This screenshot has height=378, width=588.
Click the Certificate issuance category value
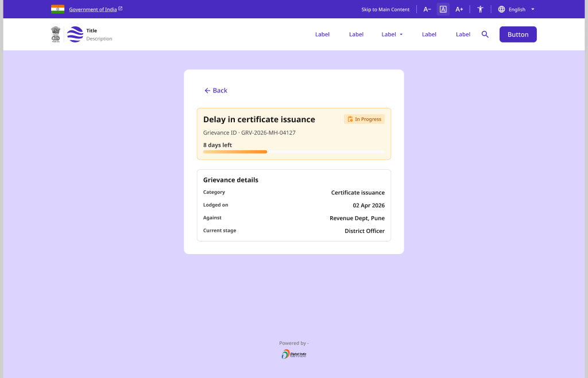[357, 193]
